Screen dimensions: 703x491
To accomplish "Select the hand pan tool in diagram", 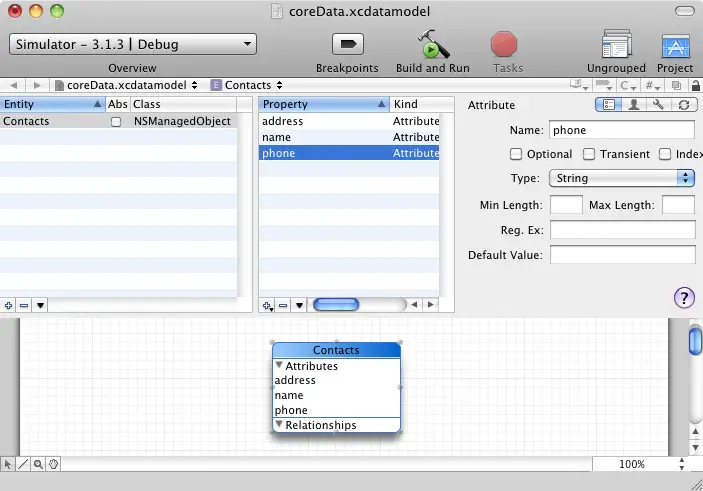I will pyautogui.click(x=54, y=464).
